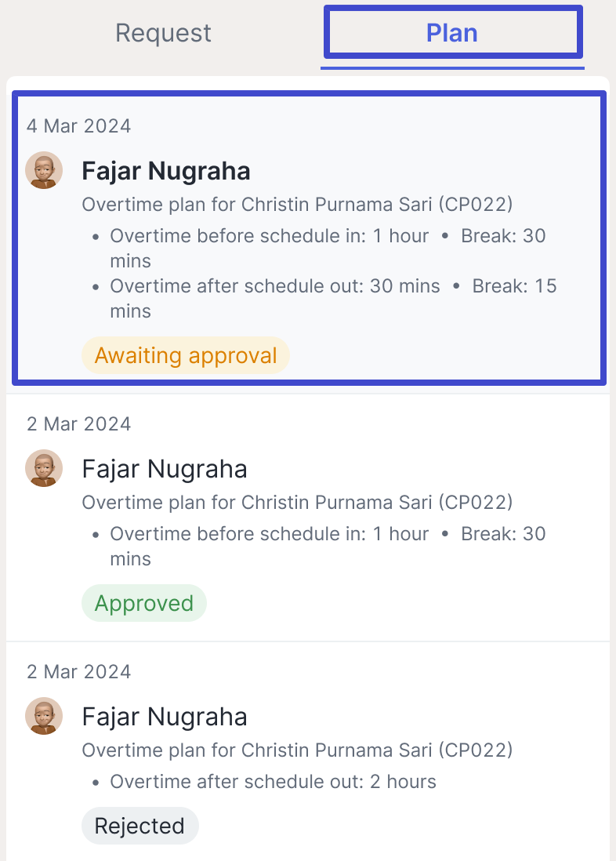Click Fajar Nugraha name on Approved entry

164,469
